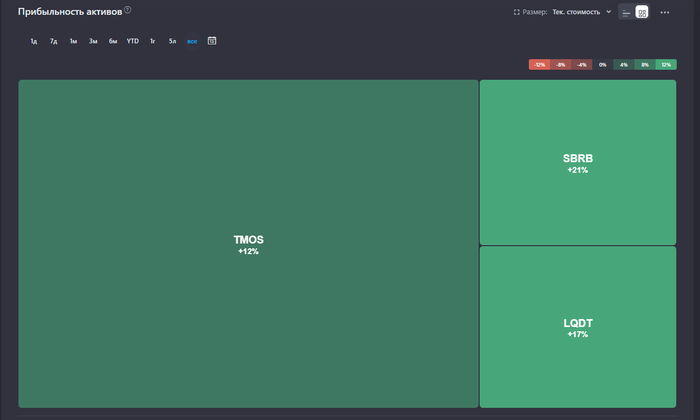Click the chevron arrow beside Тек. стоимость

(x=609, y=12)
